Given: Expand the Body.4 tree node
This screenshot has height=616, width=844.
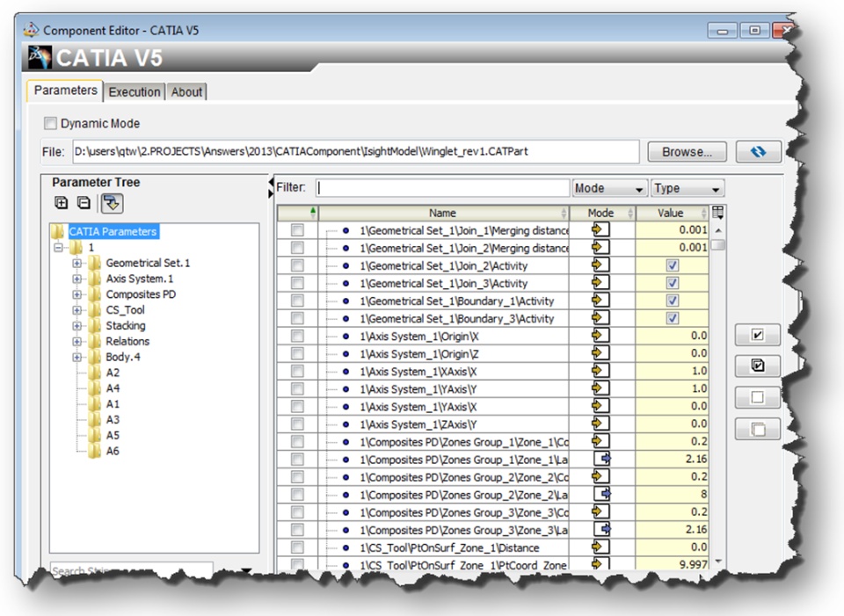Looking at the screenshot, I should point(77,357).
